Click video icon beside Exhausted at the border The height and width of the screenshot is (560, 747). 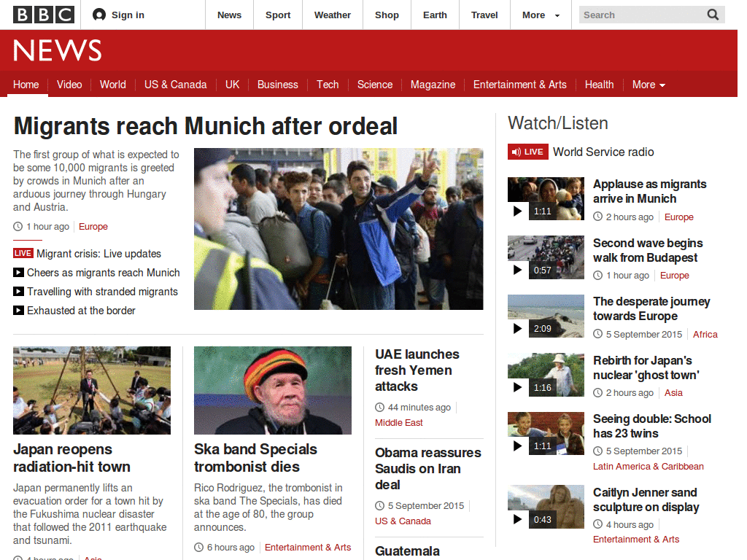[x=18, y=311]
